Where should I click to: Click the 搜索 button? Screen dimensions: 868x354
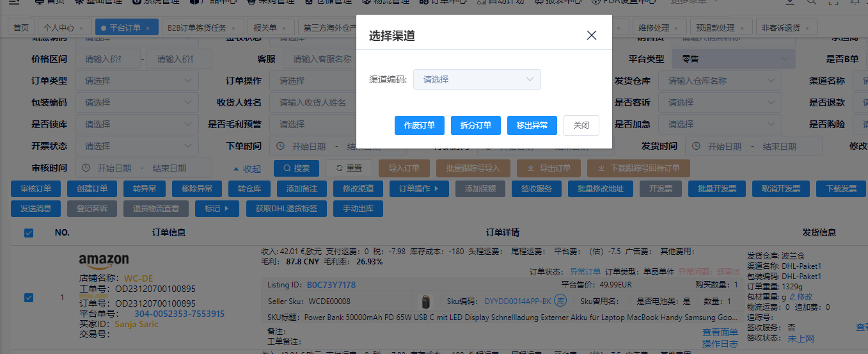(296, 168)
